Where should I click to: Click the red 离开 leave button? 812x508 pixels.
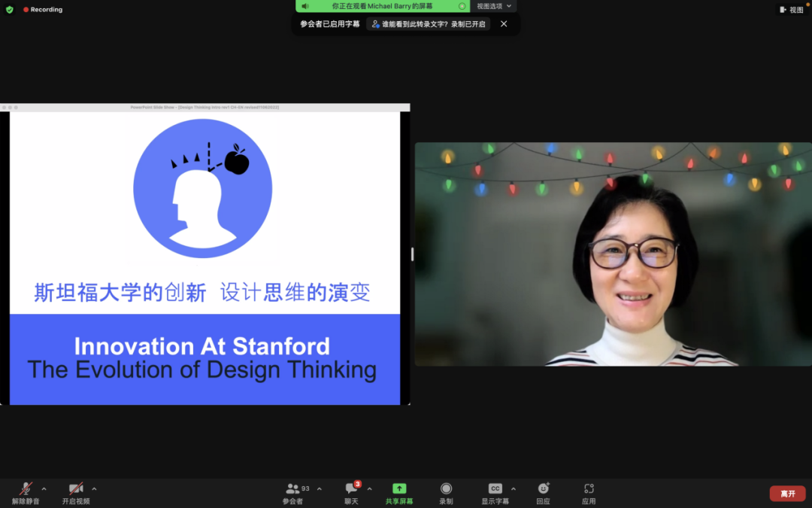[788, 494]
